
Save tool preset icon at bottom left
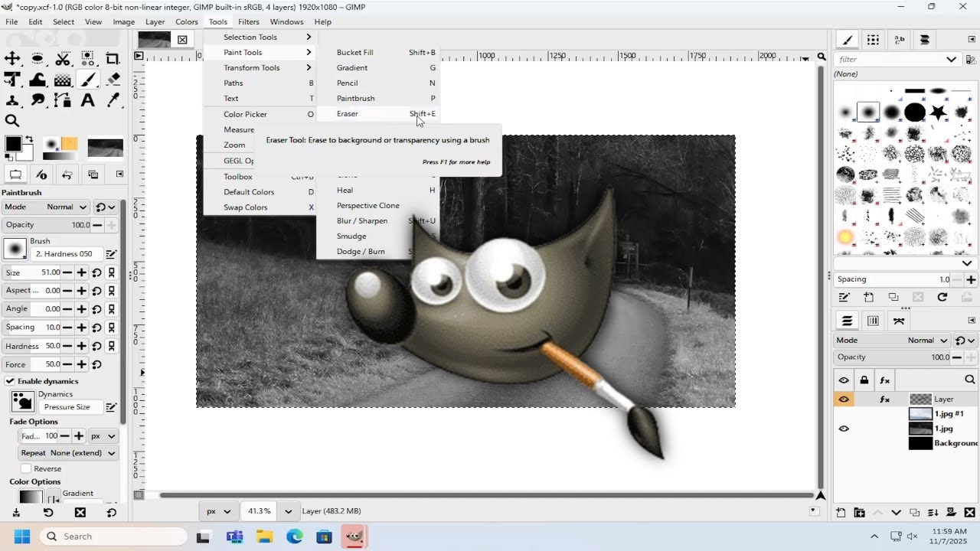coord(16,512)
